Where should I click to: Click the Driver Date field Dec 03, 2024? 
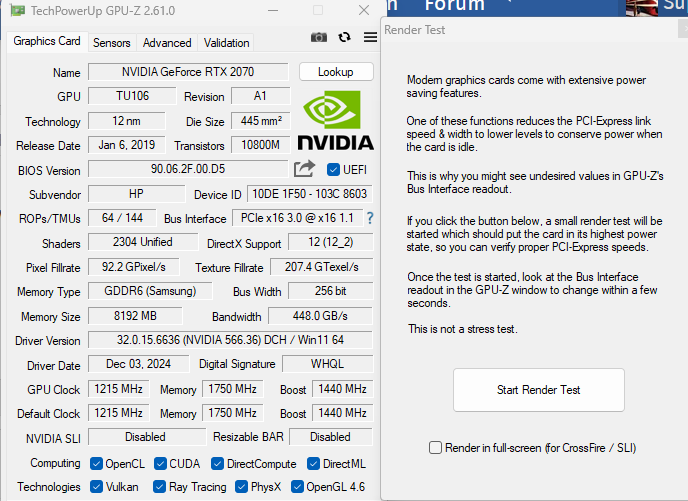[139, 364]
